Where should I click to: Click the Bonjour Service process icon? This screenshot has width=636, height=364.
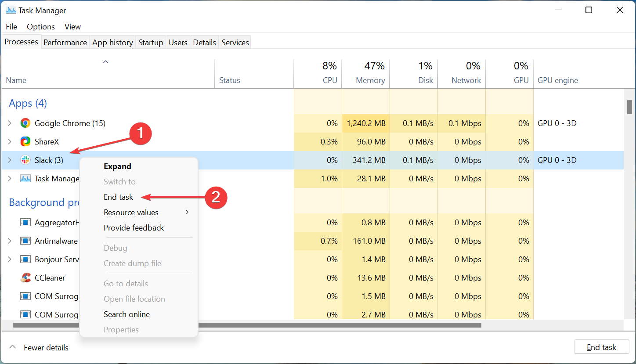(25, 259)
